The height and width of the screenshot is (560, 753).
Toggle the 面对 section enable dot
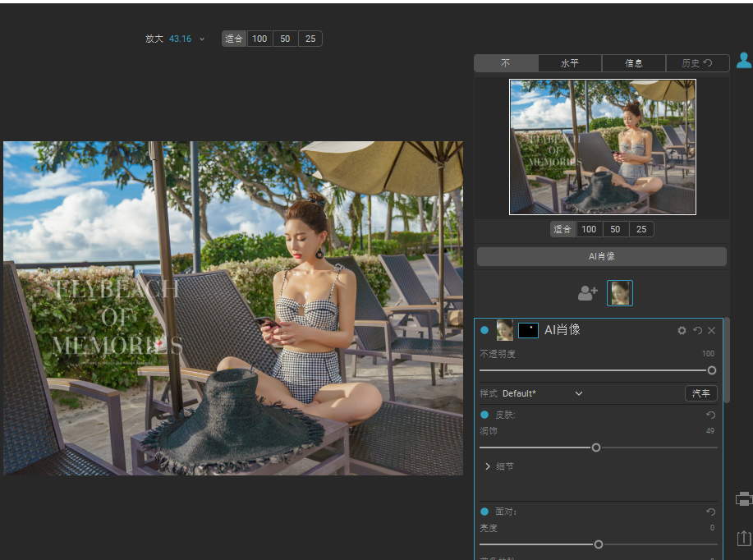point(484,512)
